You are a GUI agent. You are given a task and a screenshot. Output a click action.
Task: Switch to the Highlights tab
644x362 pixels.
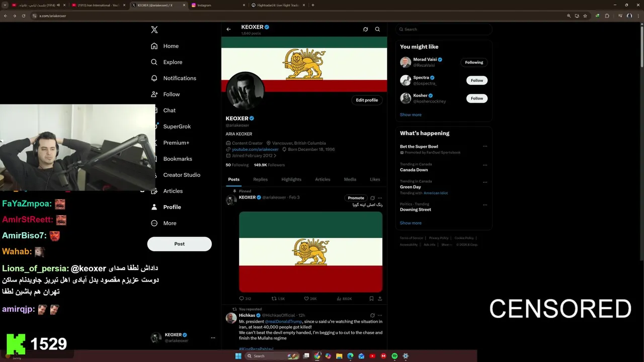click(291, 179)
